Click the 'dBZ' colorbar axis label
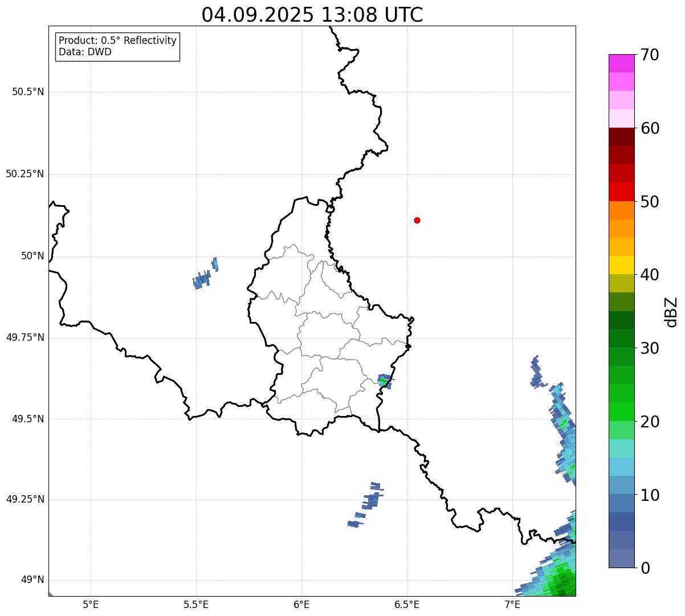 click(671, 312)
